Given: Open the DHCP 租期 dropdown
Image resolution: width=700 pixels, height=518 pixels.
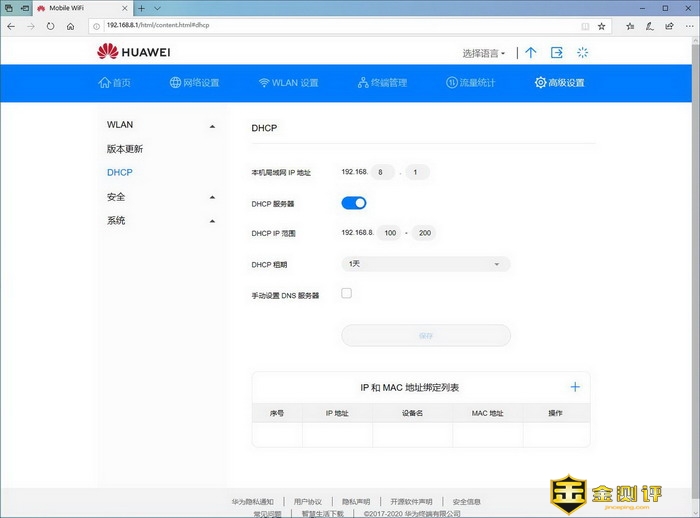Looking at the screenshot, I should 425,264.
